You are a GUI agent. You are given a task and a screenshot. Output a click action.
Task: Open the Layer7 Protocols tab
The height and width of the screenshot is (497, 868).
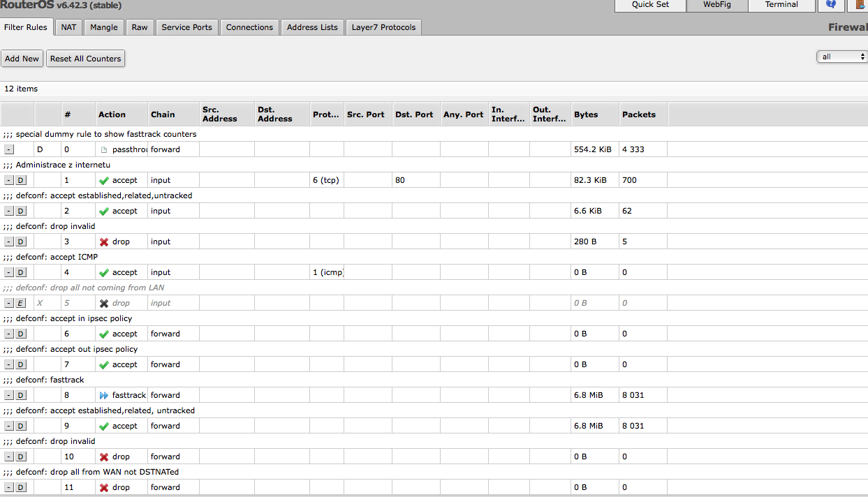click(x=383, y=27)
